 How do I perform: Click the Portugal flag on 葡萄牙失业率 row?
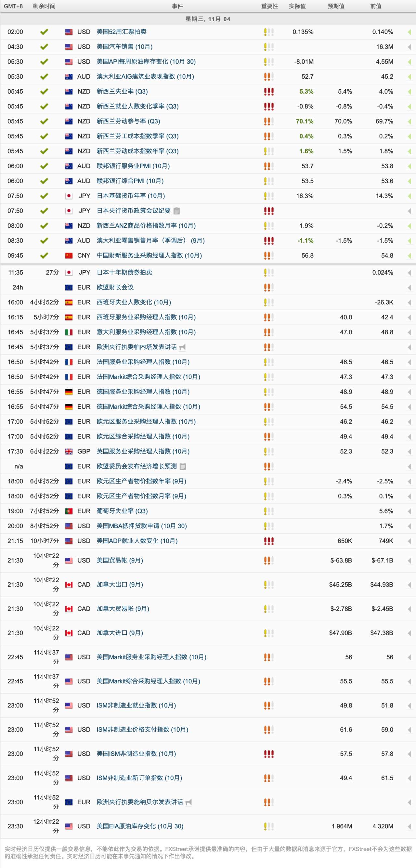coord(69,511)
